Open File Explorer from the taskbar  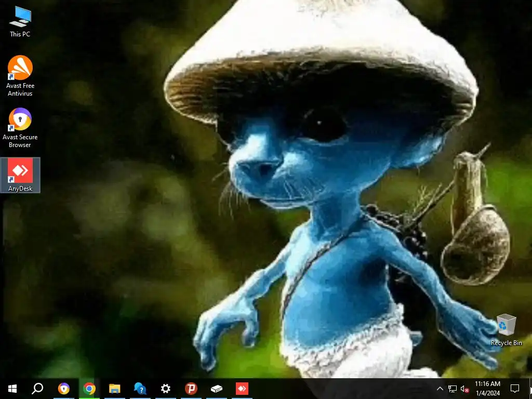click(x=115, y=389)
